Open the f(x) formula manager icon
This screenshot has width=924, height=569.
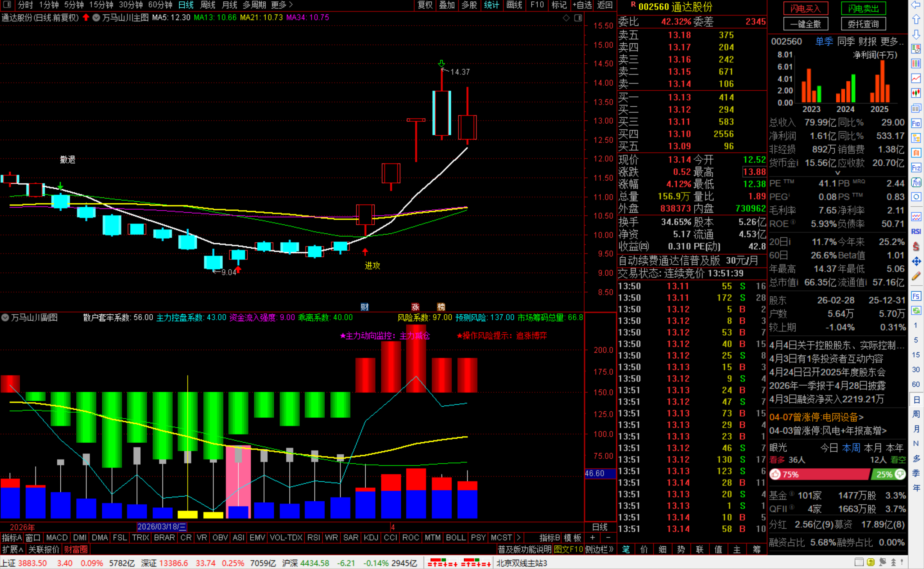point(916,183)
